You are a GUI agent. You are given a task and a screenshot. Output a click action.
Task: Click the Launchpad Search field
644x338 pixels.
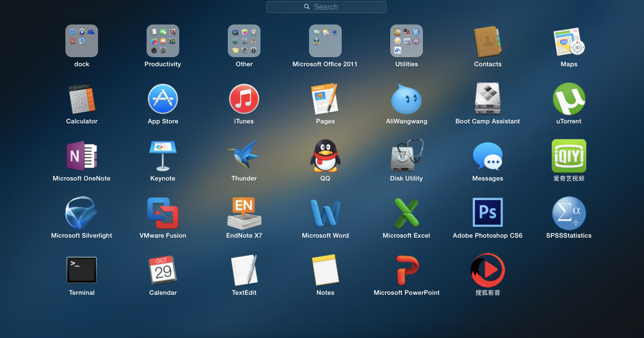pos(326,7)
